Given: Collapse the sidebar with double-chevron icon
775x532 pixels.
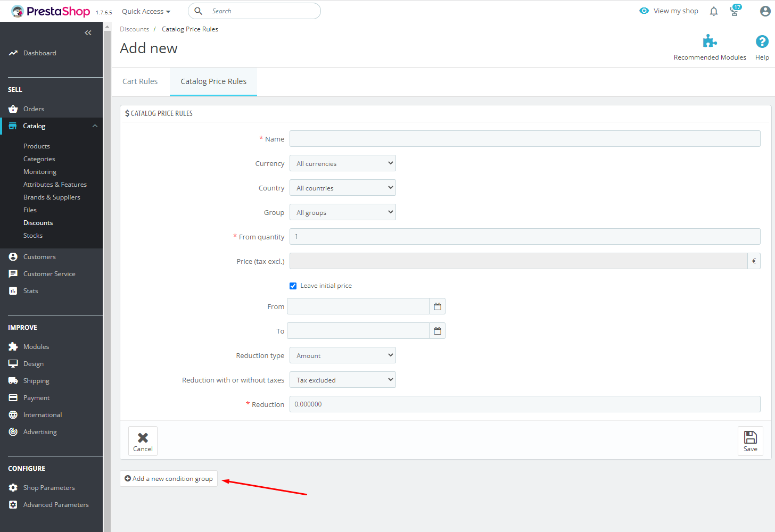Looking at the screenshot, I should pos(88,33).
